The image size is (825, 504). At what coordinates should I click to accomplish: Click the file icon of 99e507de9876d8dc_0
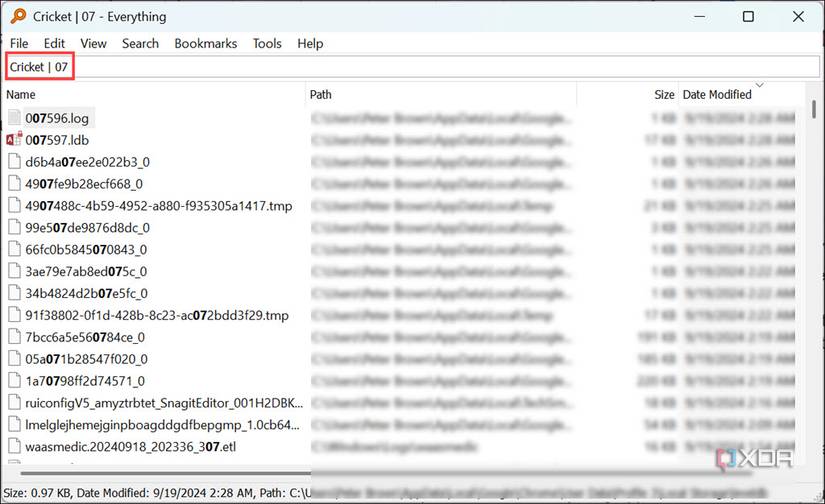pos(14,227)
